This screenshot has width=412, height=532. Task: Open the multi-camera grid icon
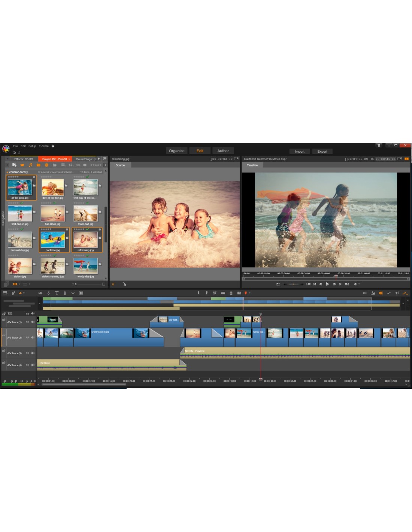(81, 293)
